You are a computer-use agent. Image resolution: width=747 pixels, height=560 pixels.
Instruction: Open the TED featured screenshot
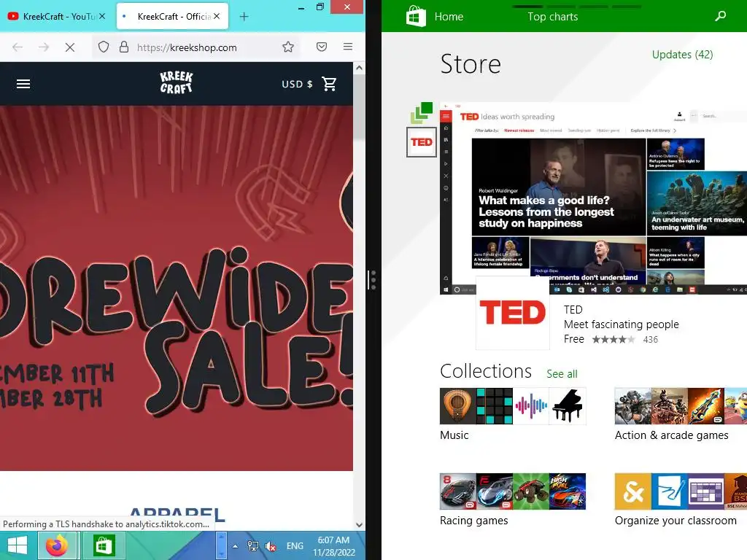pyautogui.click(x=593, y=198)
